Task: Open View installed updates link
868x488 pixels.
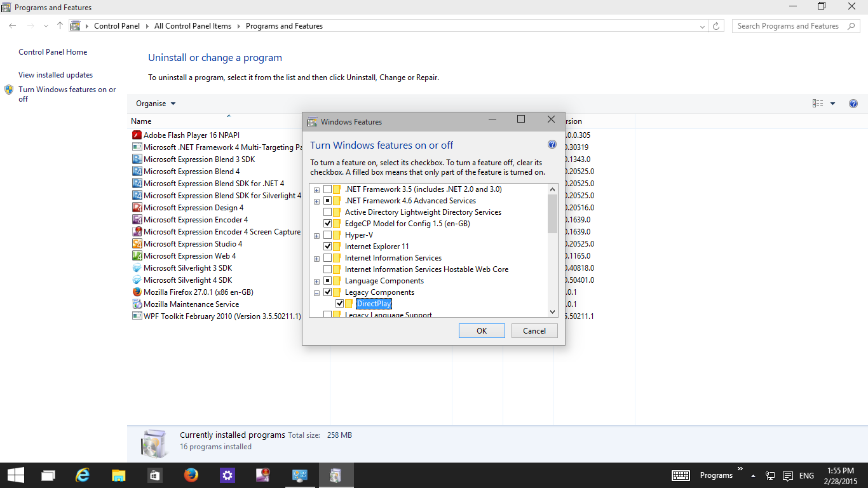Action: (x=55, y=75)
